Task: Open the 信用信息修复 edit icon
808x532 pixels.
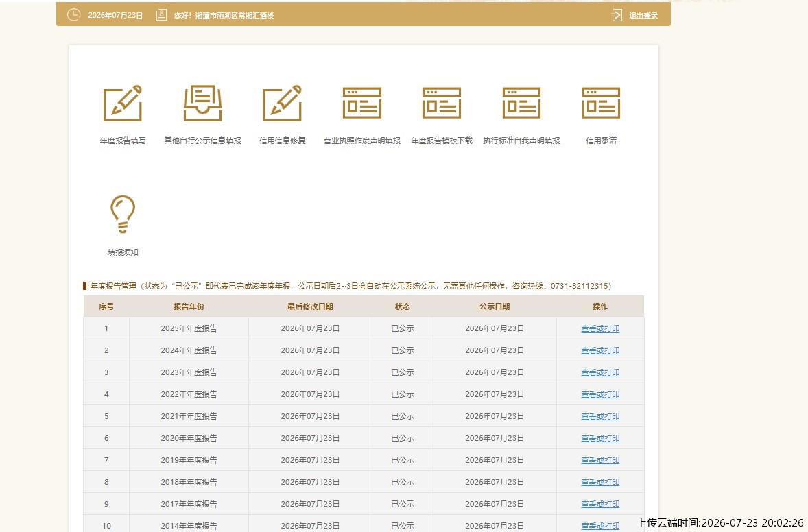Action: (282, 103)
